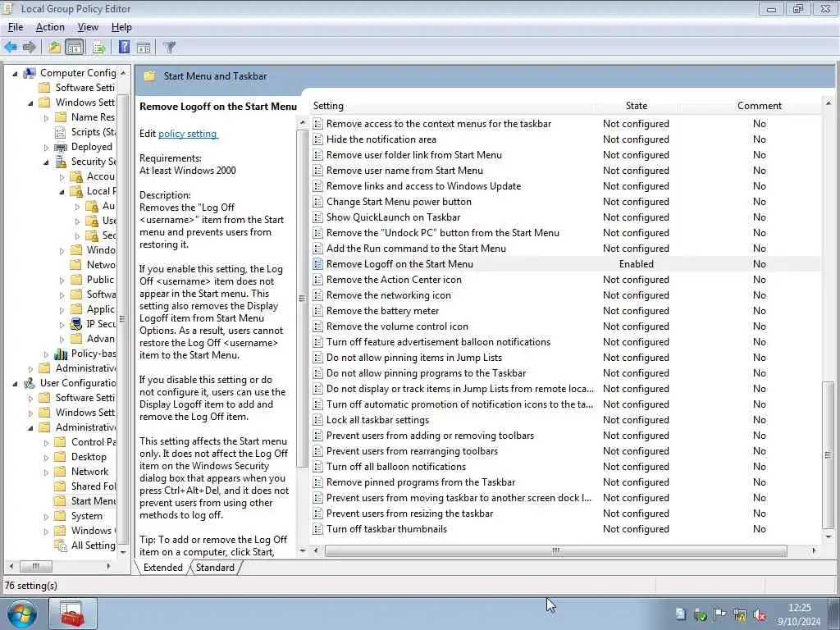
Task: Select 'Show QuickLaunch on Taskbar' setting
Action: pyautogui.click(x=393, y=217)
